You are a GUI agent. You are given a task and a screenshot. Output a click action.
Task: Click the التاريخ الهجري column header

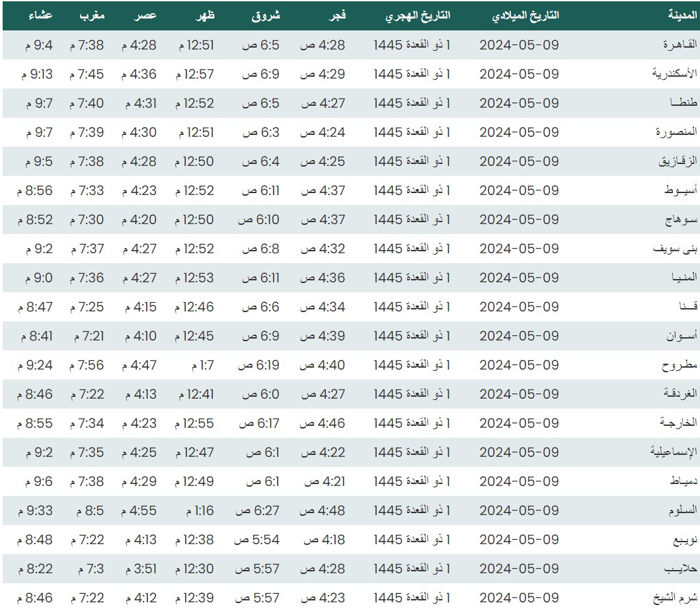pyautogui.click(x=418, y=15)
